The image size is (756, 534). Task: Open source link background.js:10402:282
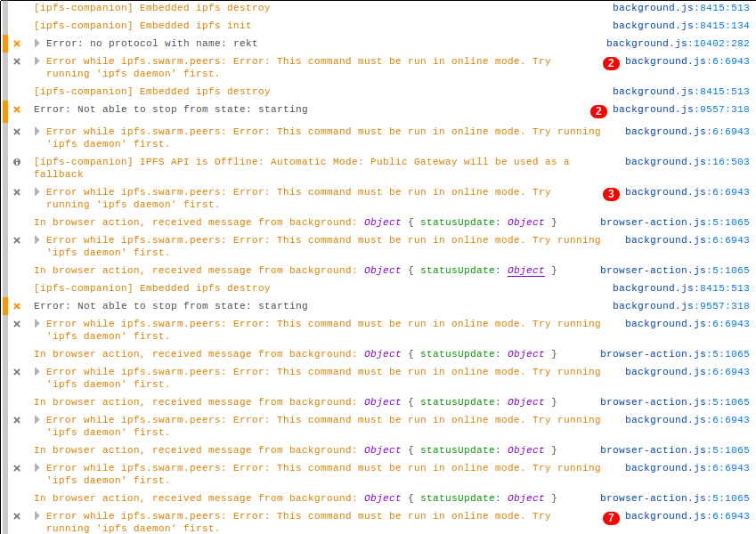click(678, 44)
